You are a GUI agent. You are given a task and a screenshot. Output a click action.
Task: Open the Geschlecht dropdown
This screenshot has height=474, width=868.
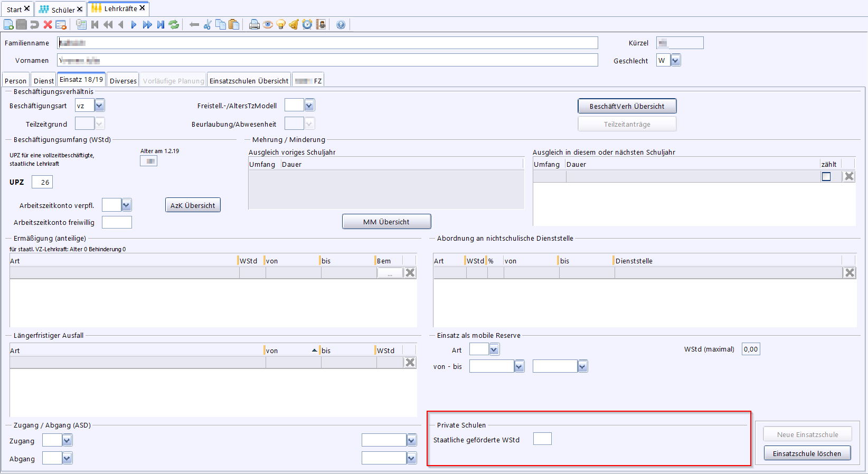tap(675, 60)
